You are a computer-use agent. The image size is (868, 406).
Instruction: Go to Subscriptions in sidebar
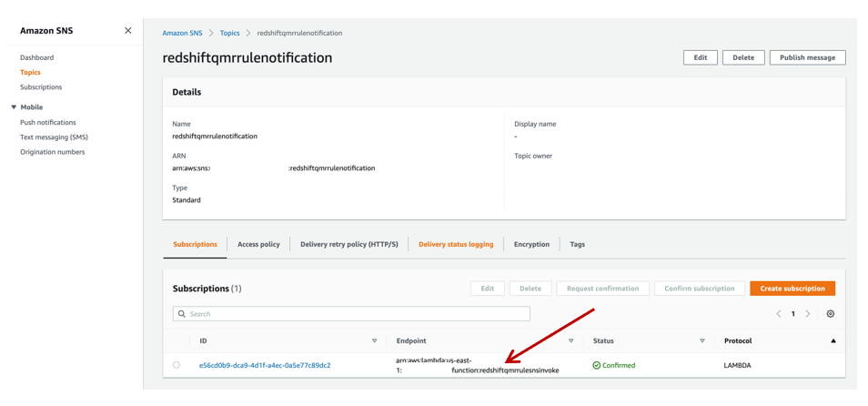tap(41, 87)
